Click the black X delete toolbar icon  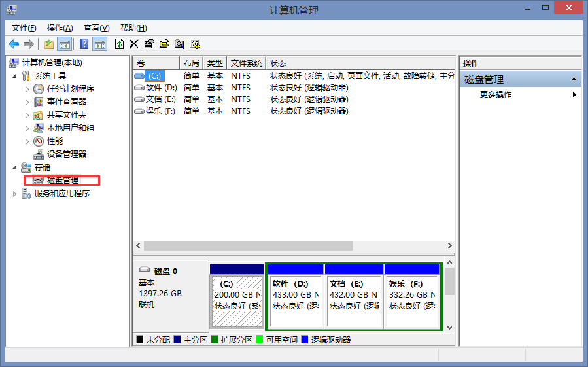134,44
